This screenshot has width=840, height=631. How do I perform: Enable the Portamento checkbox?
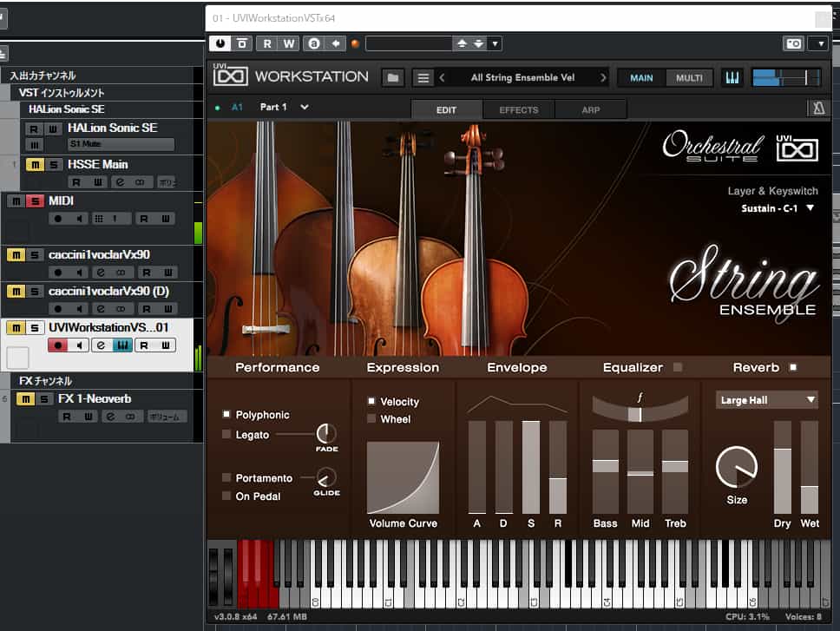click(x=227, y=478)
